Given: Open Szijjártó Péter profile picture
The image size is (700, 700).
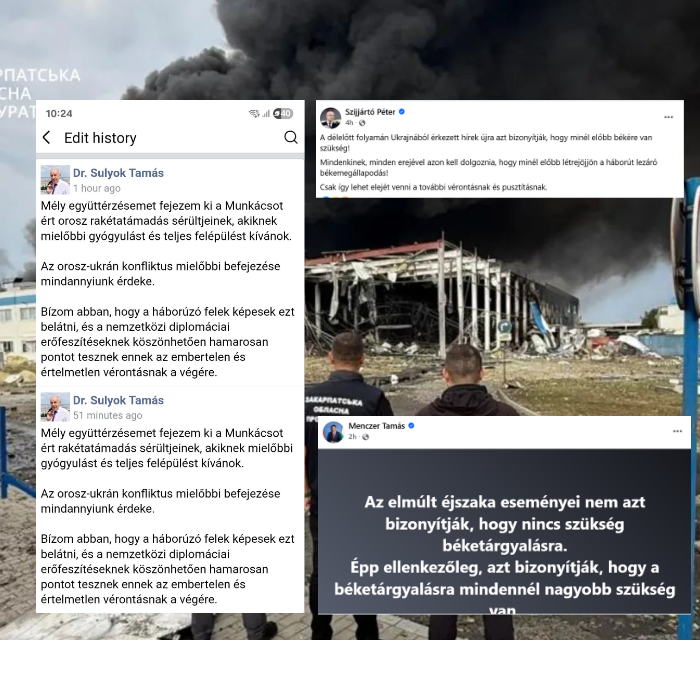Looking at the screenshot, I should point(330,117).
